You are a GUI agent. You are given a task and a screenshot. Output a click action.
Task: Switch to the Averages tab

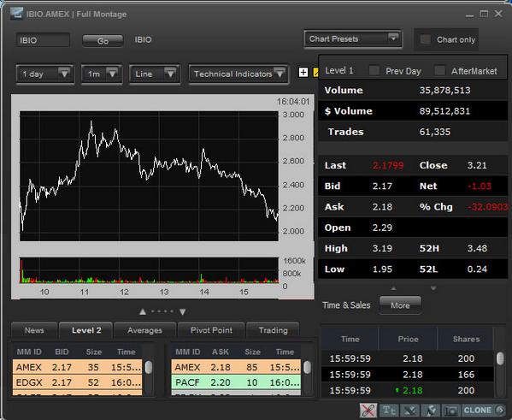tap(144, 330)
